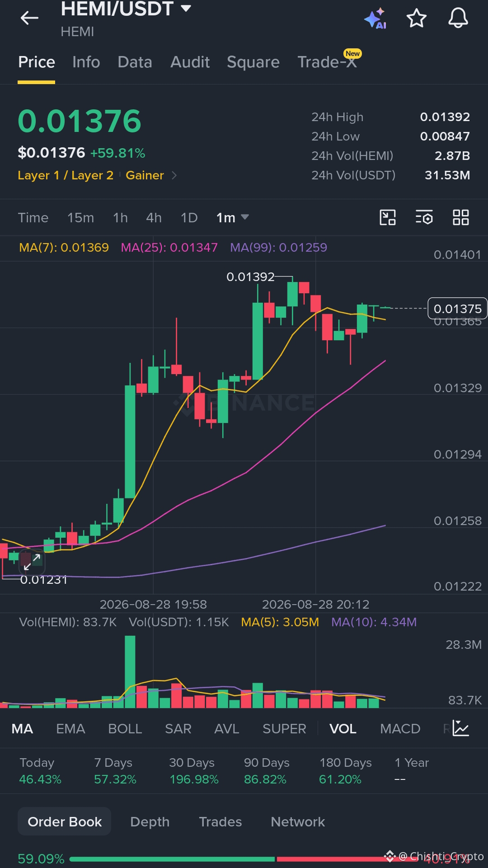The width and height of the screenshot is (488, 868).
Task: Tap the Gainer tag
Action: (x=145, y=175)
